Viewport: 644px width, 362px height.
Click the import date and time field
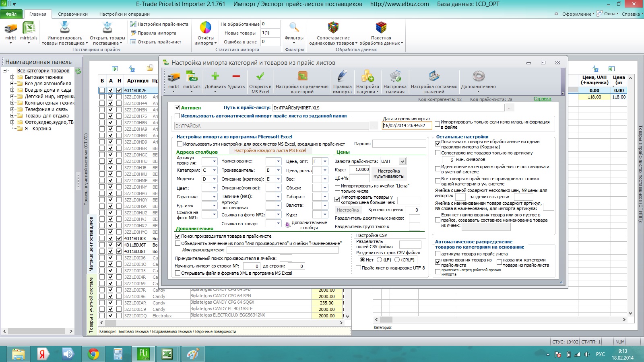407,125
